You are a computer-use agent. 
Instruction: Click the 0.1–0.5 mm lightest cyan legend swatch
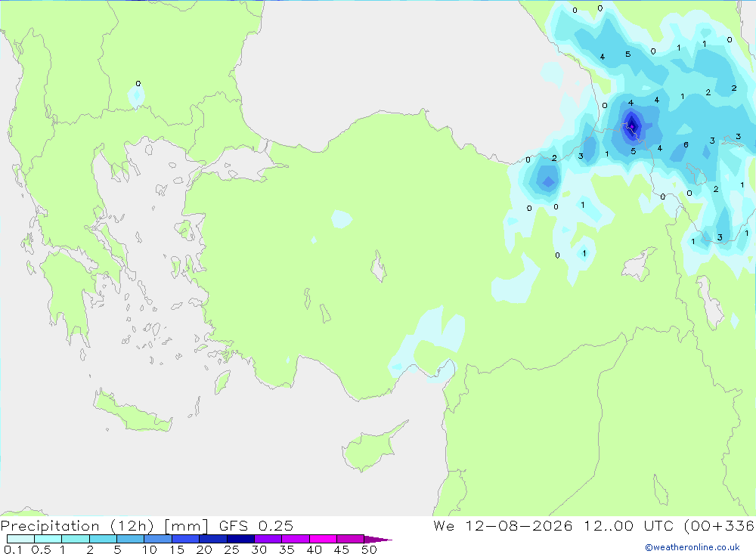pyautogui.click(x=20, y=539)
